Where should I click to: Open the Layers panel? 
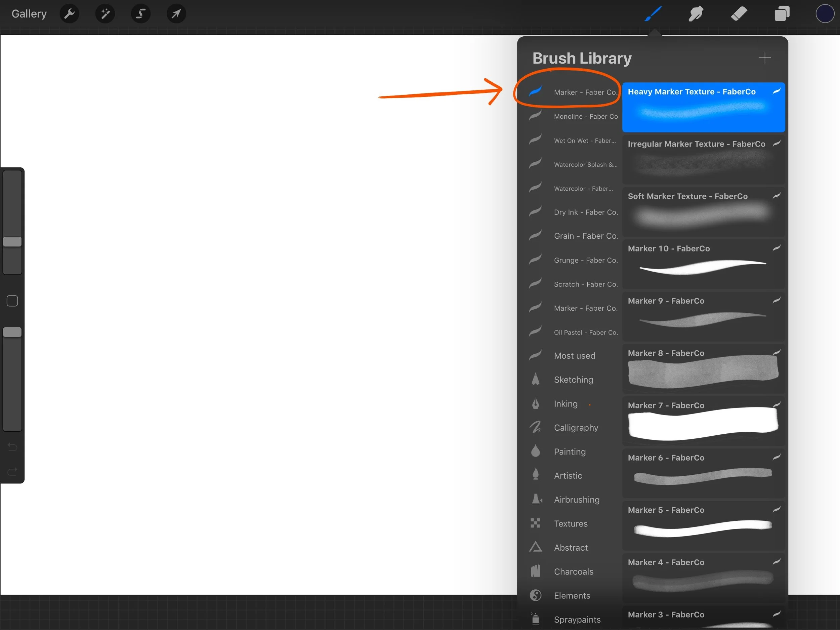[782, 14]
